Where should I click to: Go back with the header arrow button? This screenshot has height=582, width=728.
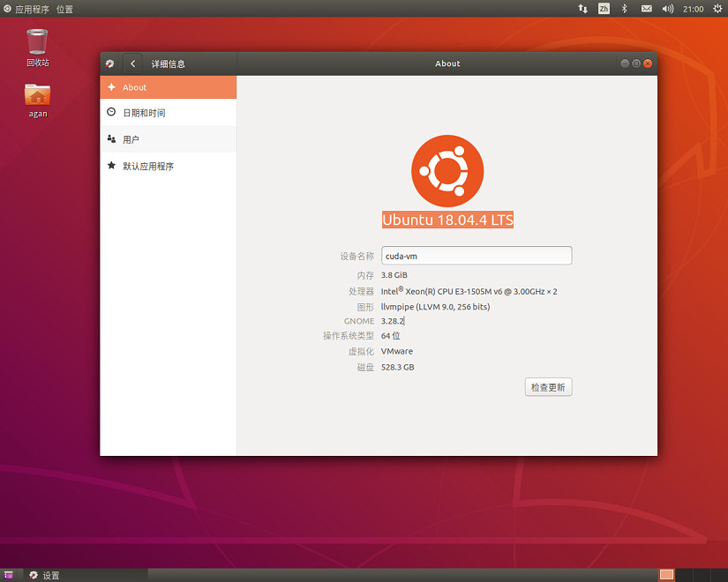click(132, 63)
